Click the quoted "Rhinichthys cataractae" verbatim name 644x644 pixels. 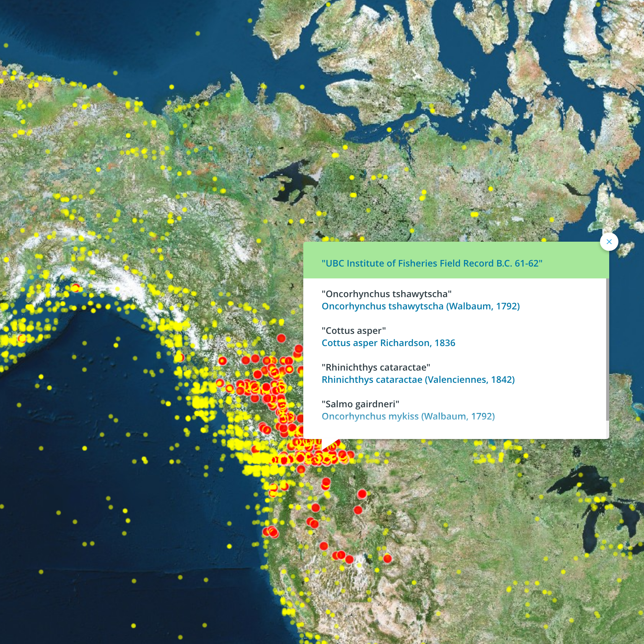[376, 368]
